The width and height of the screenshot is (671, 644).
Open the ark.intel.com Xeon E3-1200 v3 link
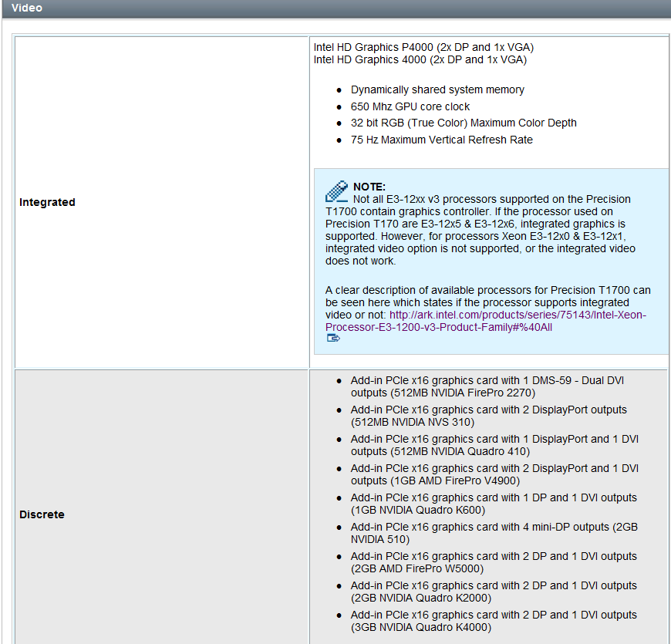coord(486,321)
